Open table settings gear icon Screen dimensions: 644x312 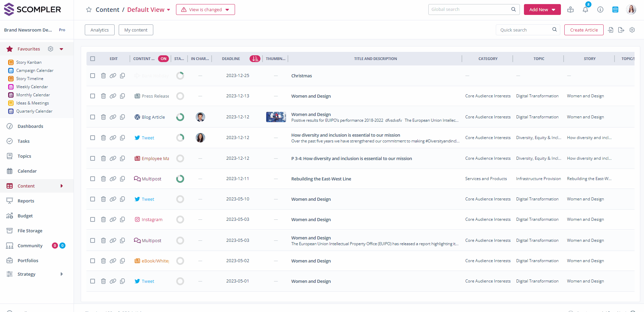(632, 30)
